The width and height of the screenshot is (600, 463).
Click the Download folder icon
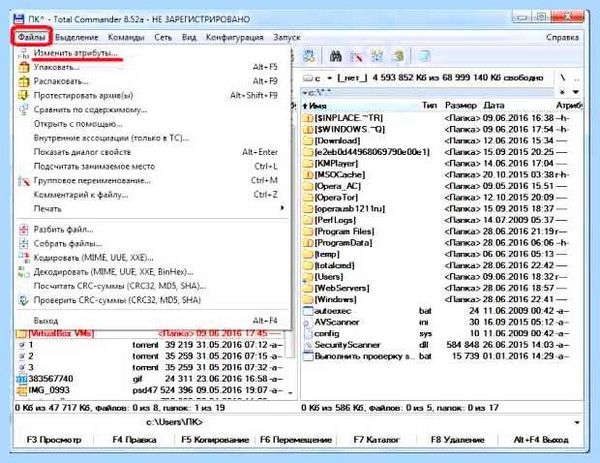tap(308, 140)
